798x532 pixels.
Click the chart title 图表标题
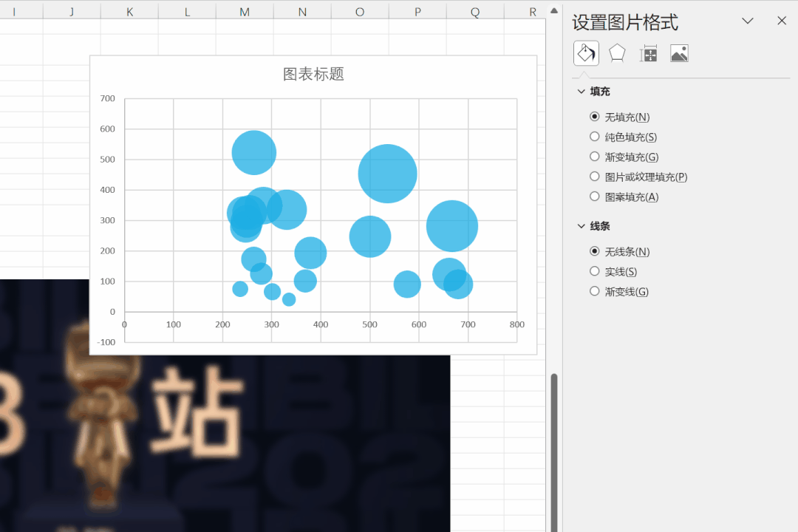313,75
